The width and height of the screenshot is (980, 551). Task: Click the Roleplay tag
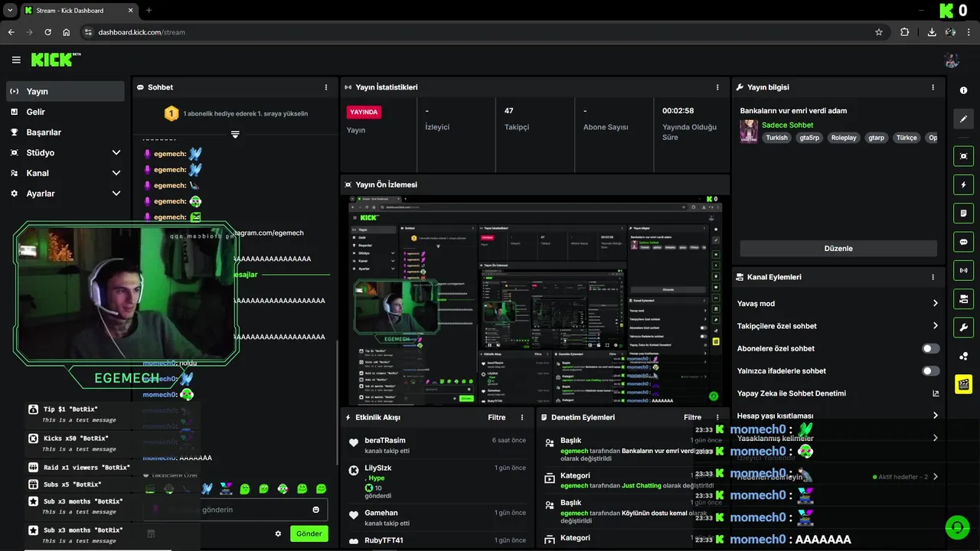click(x=844, y=138)
